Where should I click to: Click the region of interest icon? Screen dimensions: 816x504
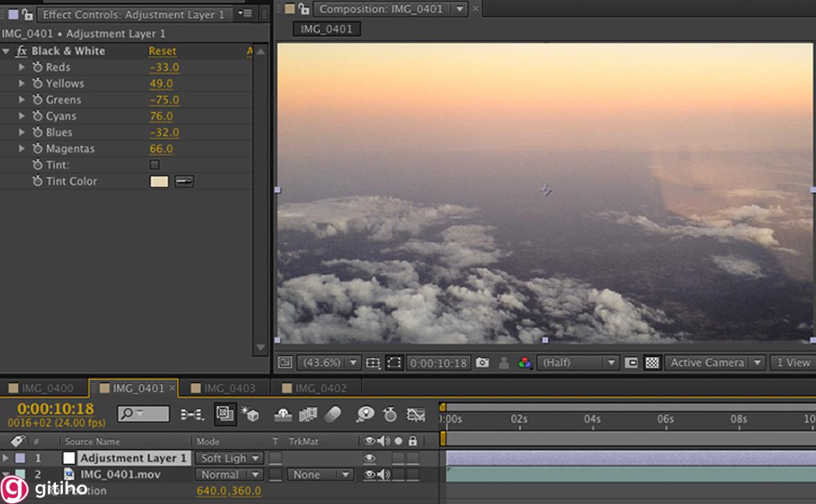click(x=394, y=363)
